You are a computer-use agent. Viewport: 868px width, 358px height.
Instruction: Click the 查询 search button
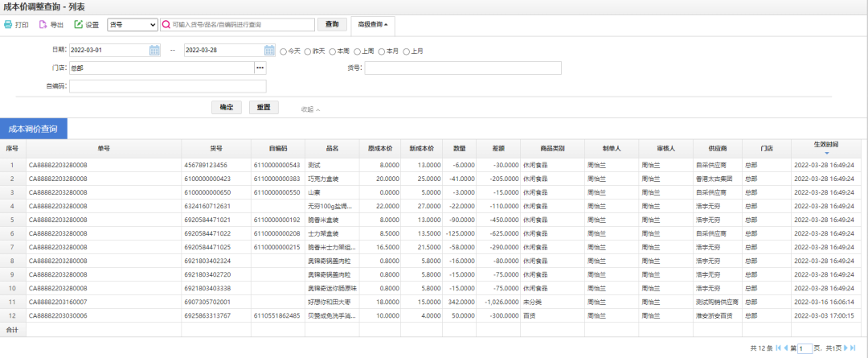coord(332,25)
